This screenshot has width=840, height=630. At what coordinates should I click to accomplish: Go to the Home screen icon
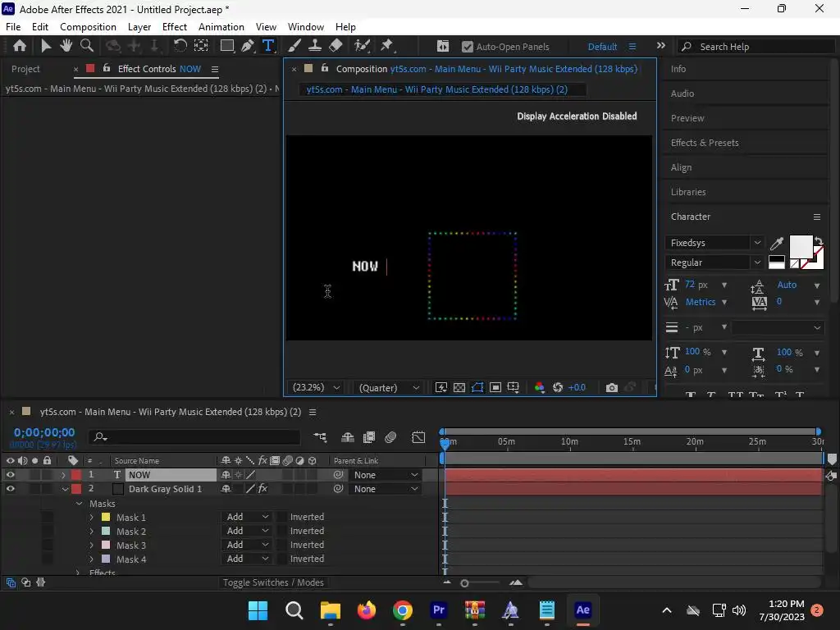[20, 46]
